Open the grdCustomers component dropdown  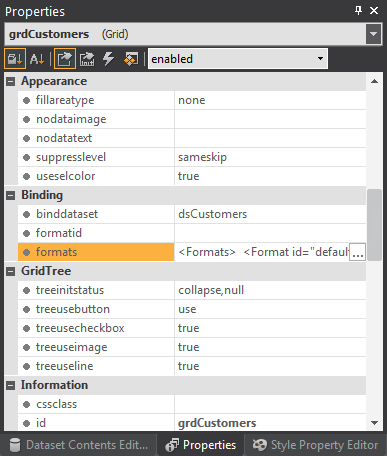[x=373, y=34]
